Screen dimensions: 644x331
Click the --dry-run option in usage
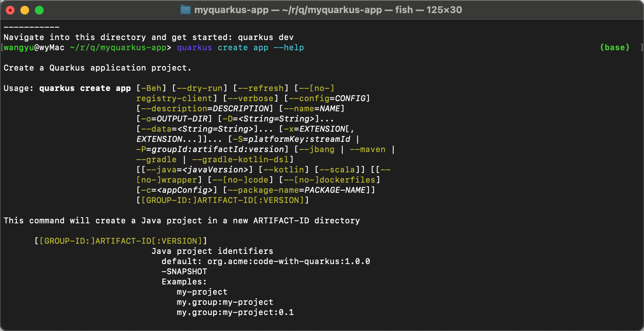[200, 88]
